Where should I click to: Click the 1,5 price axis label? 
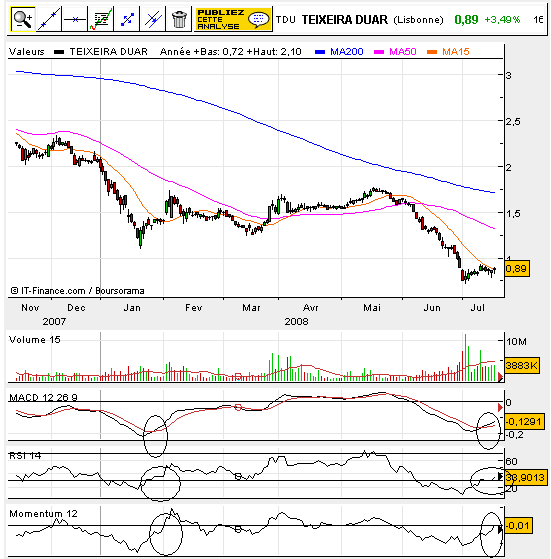tap(513, 214)
